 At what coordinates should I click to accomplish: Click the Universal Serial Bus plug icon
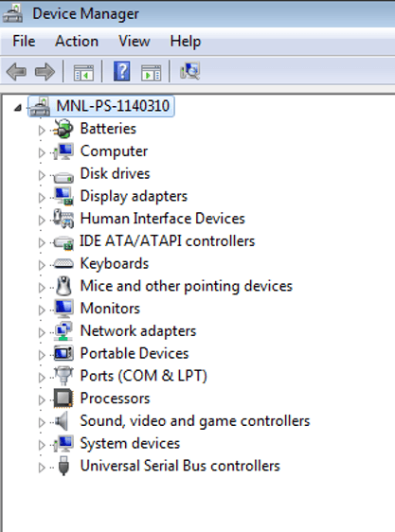click(63, 466)
